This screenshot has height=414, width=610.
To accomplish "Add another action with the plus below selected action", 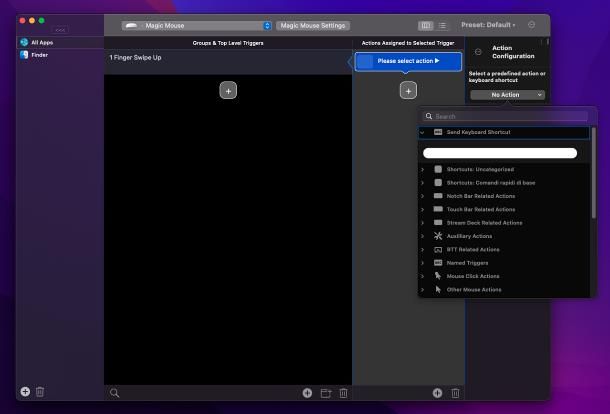I will coord(408,91).
